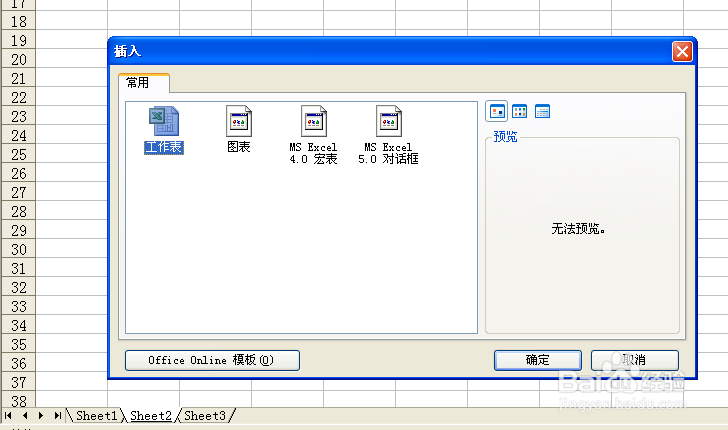Select row header 33
This screenshot has width=728, height=430.
pos(19,306)
